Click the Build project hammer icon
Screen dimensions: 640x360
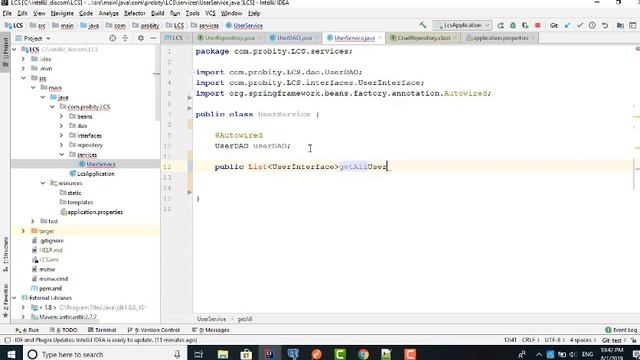click(422, 25)
